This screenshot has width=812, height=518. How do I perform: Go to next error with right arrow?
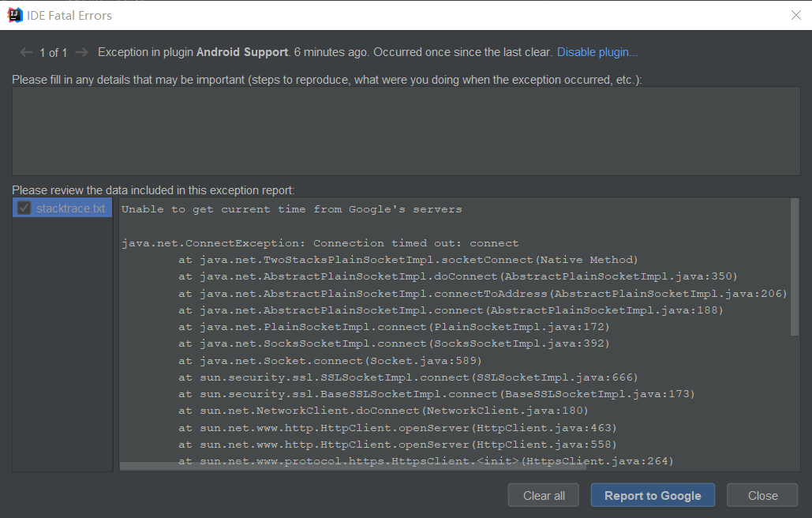81,52
